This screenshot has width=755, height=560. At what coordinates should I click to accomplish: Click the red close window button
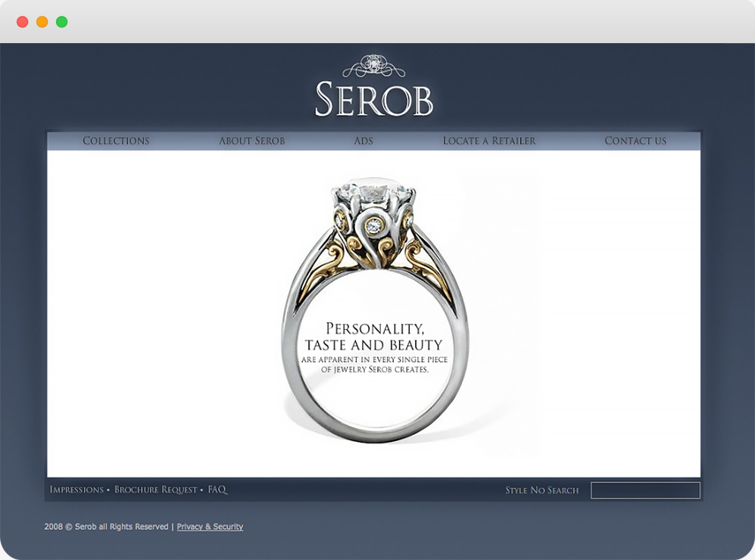(x=22, y=22)
